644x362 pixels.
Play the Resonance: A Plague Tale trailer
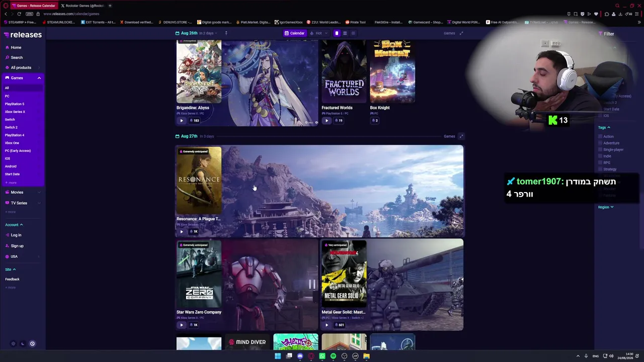(x=182, y=232)
